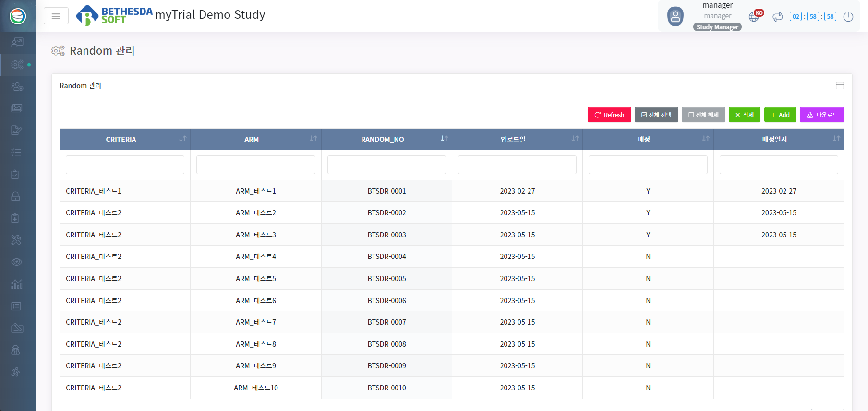Click the power logout icon
This screenshot has width=868, height=411.
click(x=848, y=17)
